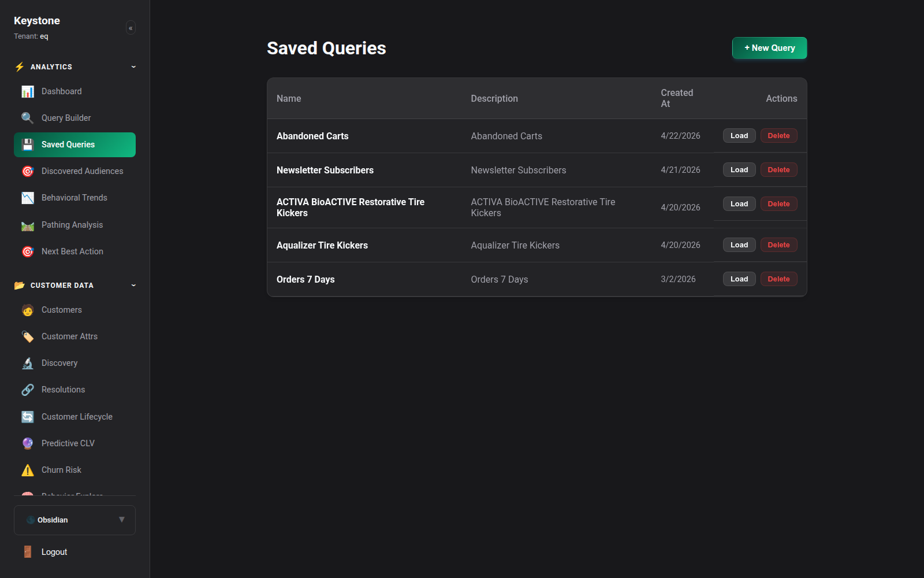Open the Discovered Audiences target icon
Viewport: 924px width, 578px height.
(28, 171)
